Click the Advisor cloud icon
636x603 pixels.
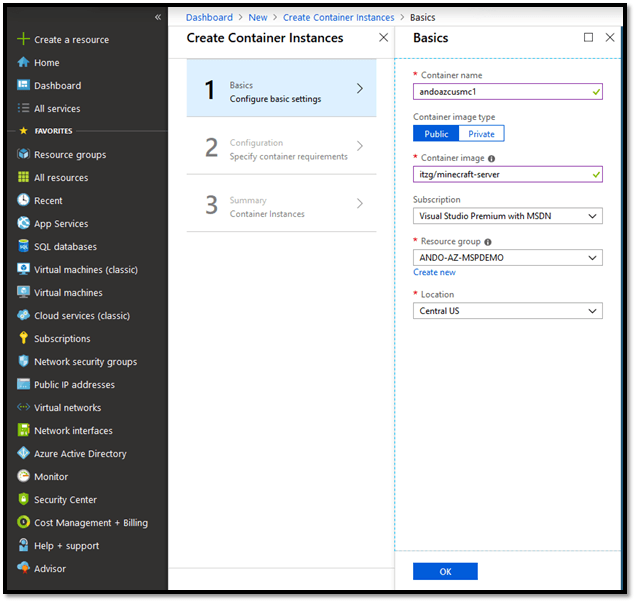23,568
